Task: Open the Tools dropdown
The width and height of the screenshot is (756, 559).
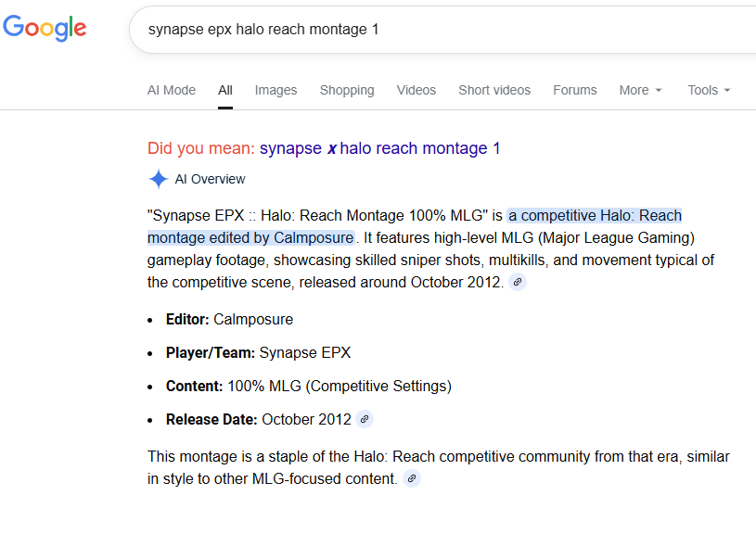Action: (709, 90)
